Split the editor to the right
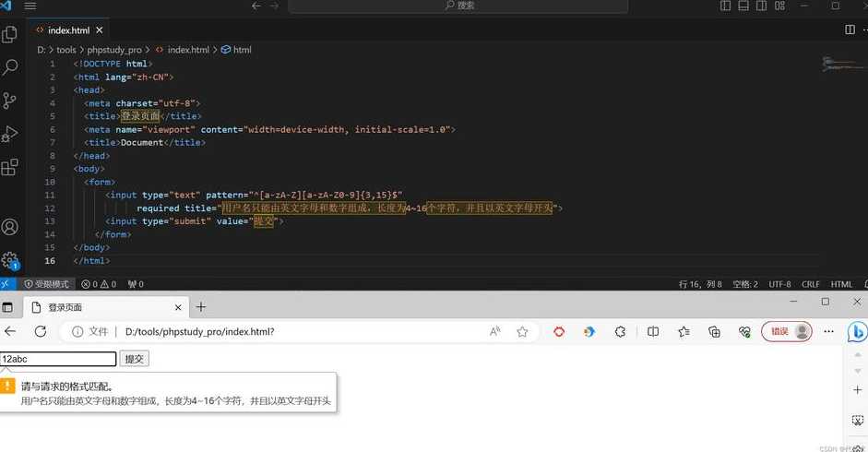Image resolution: width=868 pixels, height=452 pixels. [x=850, y=30]
